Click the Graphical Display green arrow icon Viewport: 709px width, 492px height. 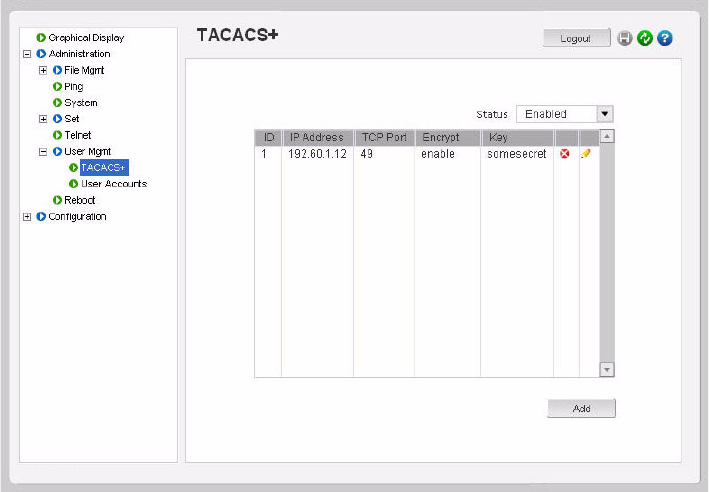41,38
